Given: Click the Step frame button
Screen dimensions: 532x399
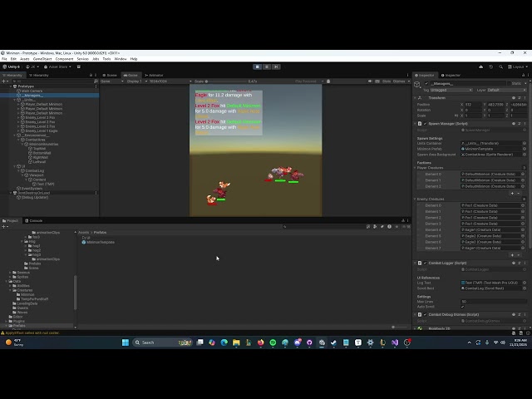Looking at the screenshot, I should click(x=276, y=66).
